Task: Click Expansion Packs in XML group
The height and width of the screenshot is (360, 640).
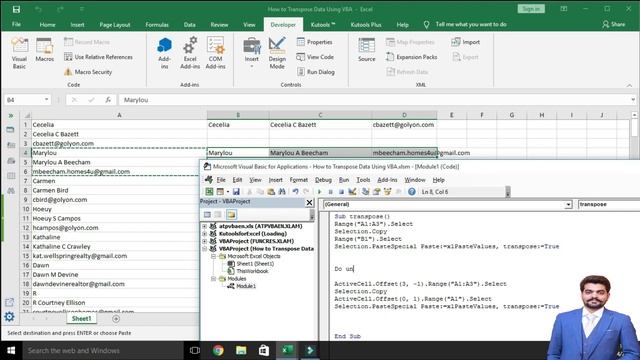Action: pyautogui.click(x=411, y=57)
